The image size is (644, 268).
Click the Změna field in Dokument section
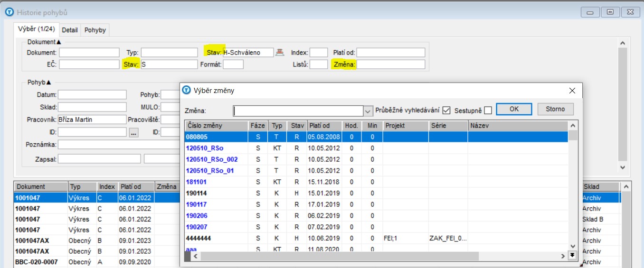[x=391, y=64]
